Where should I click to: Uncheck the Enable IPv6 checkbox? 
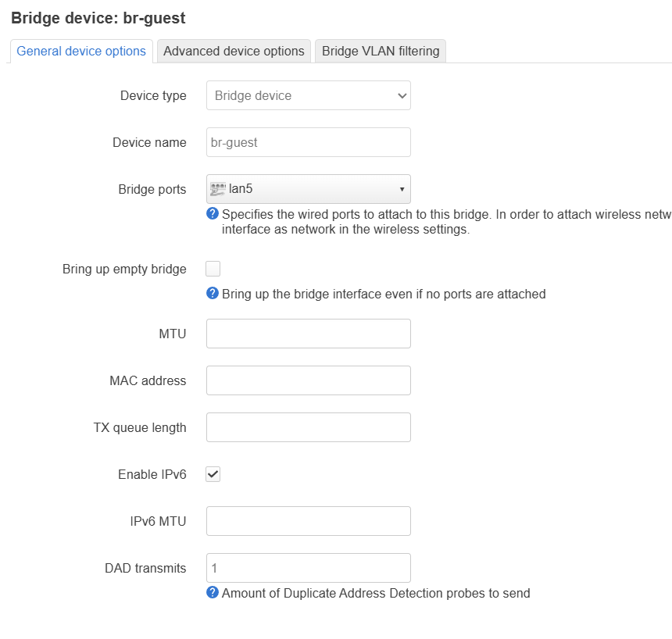[x=213, y=474]
